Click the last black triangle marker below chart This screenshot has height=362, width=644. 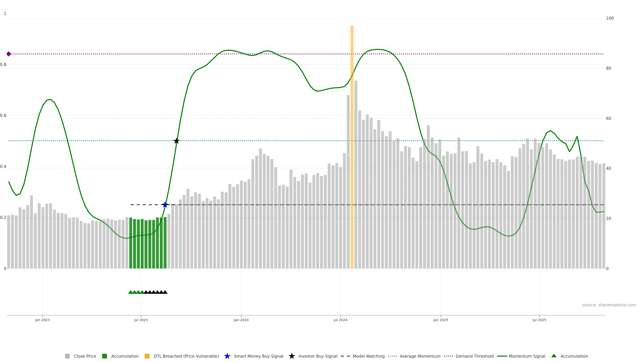165,292
